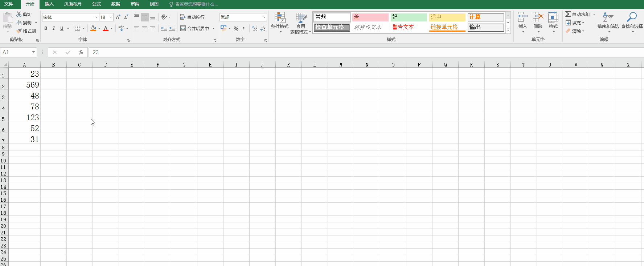
Task: Open the number format dropdown (常规)
Action: tap(264, 17)
